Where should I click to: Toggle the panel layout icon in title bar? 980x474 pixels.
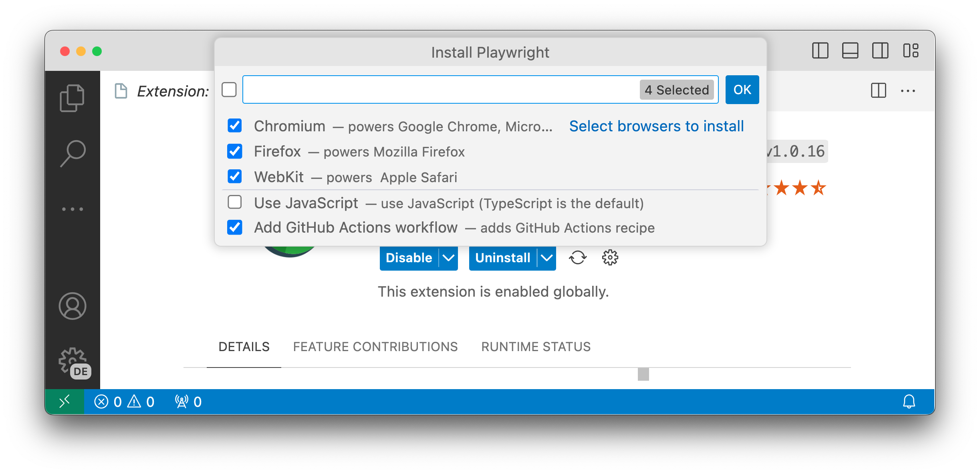point(850,51)
